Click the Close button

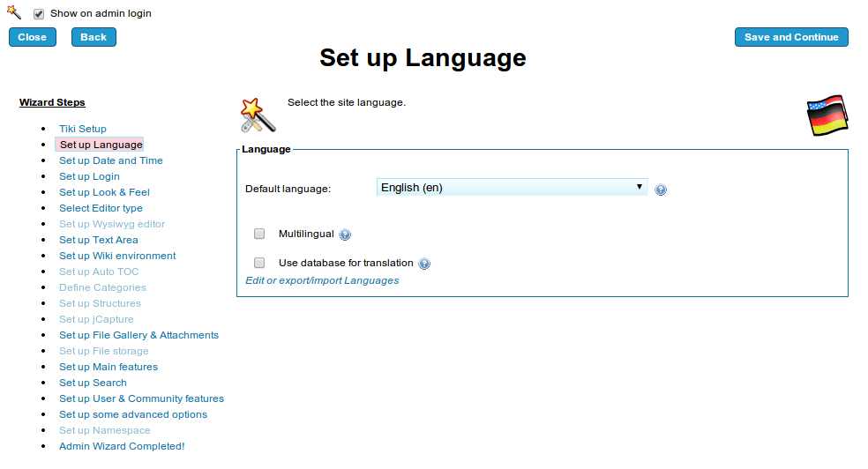pyautogui.click(x=32, y=37)
